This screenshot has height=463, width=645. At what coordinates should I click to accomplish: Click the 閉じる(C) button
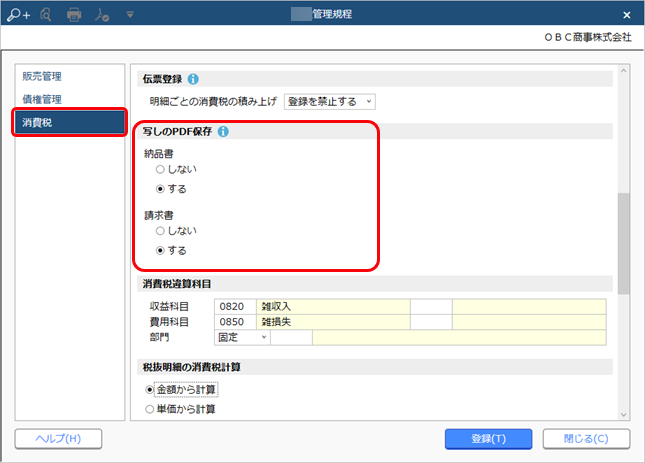point(586,439)
